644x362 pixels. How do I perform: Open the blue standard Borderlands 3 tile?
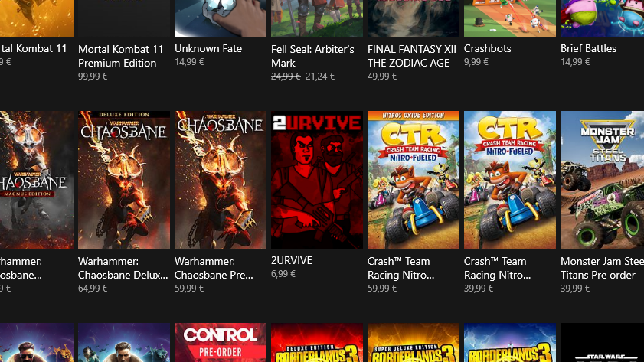coord(510,342)
